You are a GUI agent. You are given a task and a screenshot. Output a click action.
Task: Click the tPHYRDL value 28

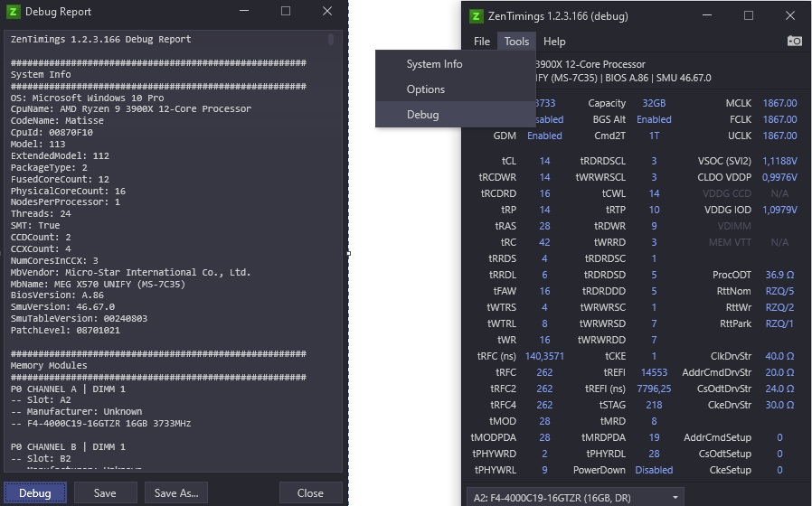click(x=654, y=454)
